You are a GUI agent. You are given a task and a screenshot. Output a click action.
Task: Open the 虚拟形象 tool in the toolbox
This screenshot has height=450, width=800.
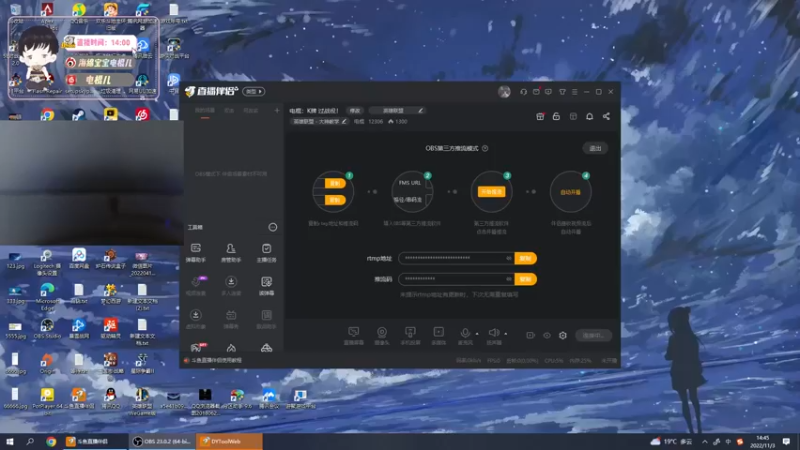click(x=195, y=319)
